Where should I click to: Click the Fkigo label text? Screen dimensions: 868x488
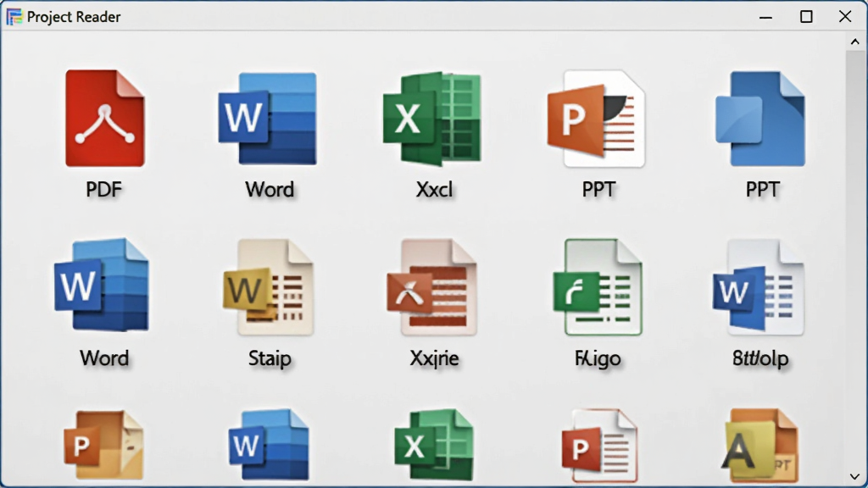coord(598,358)
